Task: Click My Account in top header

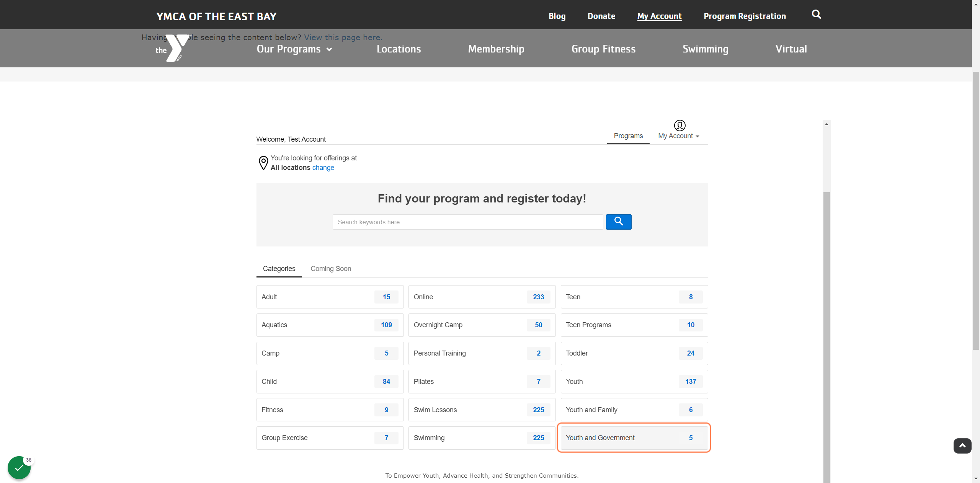Action: click(x=659, y=16)
